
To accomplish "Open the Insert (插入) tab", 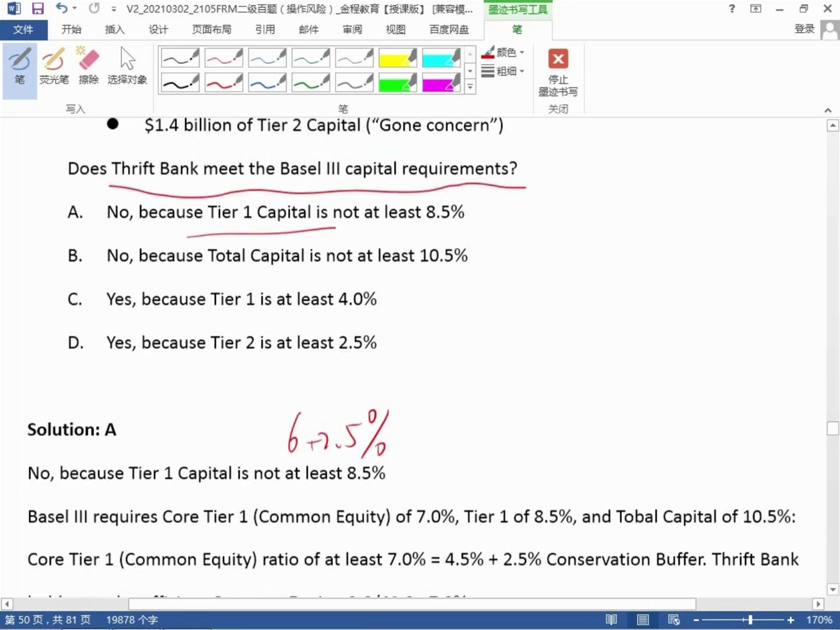I will tap(114, 30).
